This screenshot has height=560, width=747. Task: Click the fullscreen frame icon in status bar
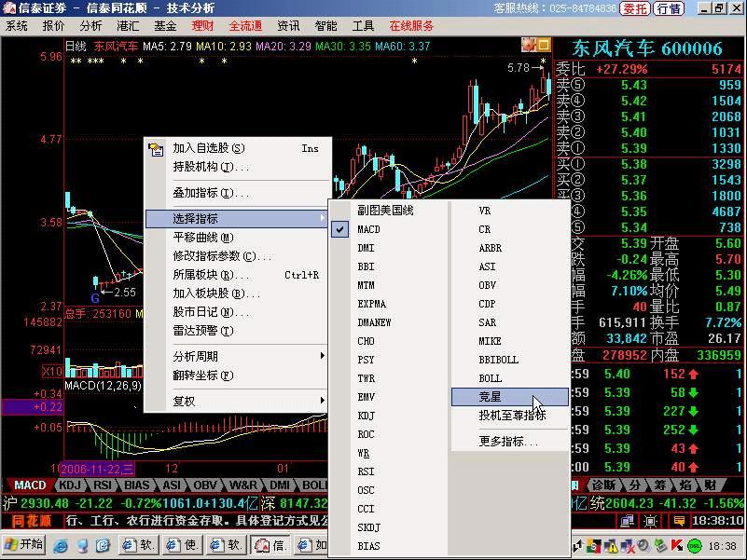pos(650,521)
